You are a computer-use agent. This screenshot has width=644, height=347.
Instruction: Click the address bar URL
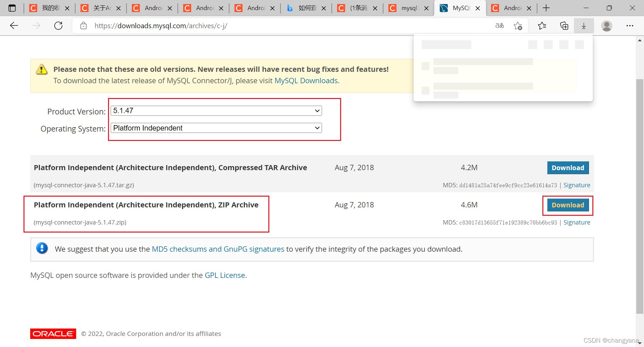click(161, 26)
